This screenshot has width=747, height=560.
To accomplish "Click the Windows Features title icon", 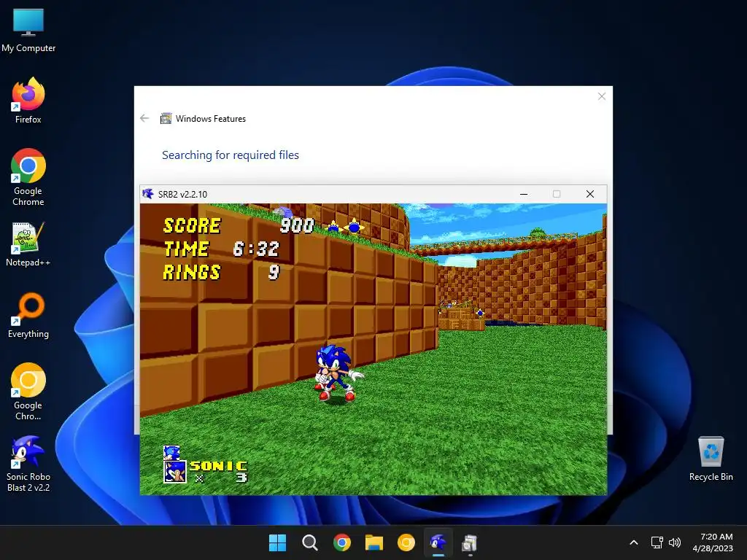I will (x=166, y=118).
